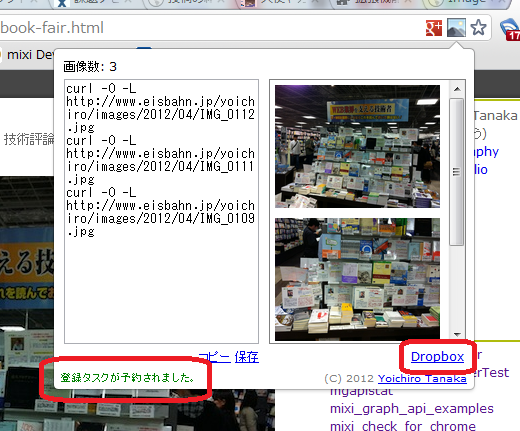This screenshot has width=520, height=431.
Task: Click the Google+ icon in address bar
Action: click(434, 28)
